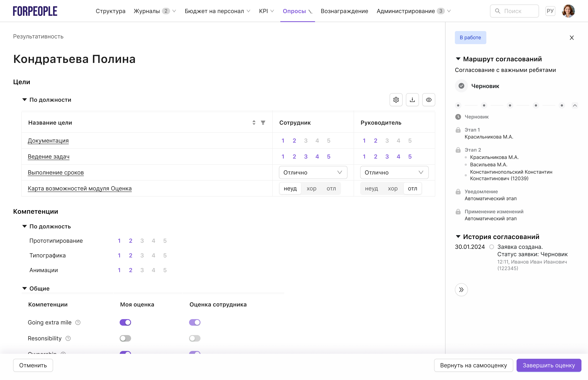The image size is (588, 380).
Task: Close the approval route side panel
Action: coord(571,38)
